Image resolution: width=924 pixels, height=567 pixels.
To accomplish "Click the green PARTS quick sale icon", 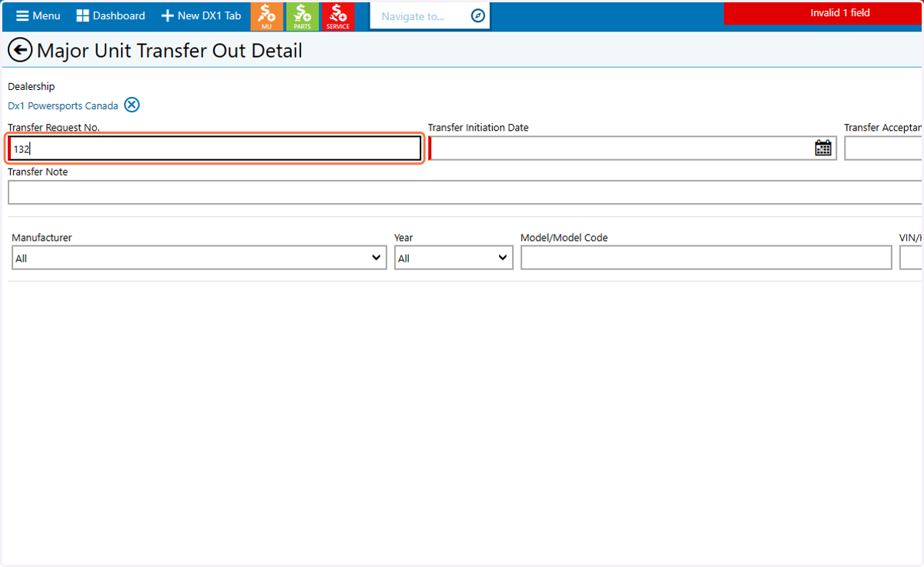I will pyautogui.click(x=302, y=16).
